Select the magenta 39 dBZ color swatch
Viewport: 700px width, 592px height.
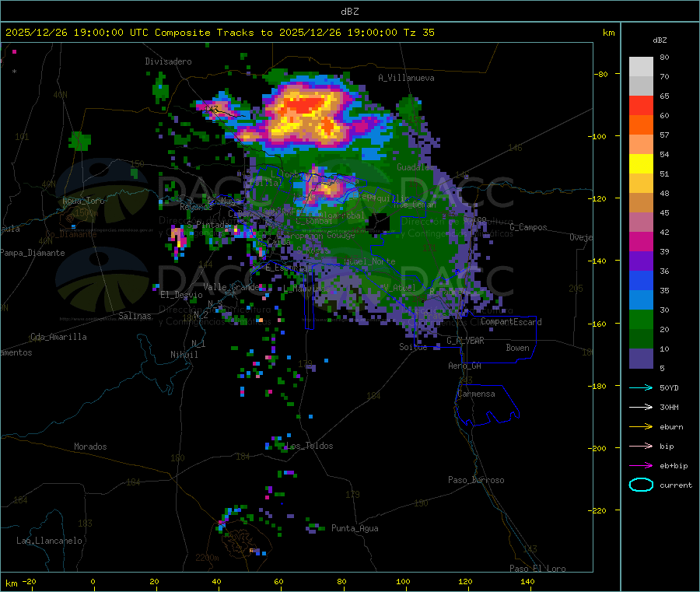point(641,241)
